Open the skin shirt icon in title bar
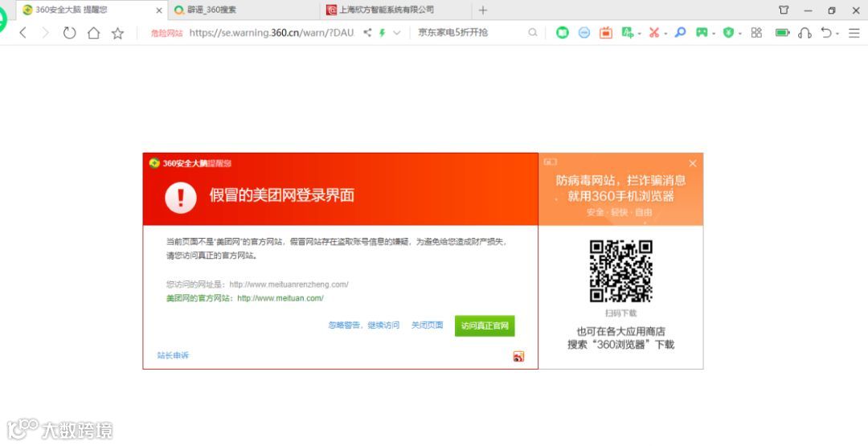 point(784,10)
